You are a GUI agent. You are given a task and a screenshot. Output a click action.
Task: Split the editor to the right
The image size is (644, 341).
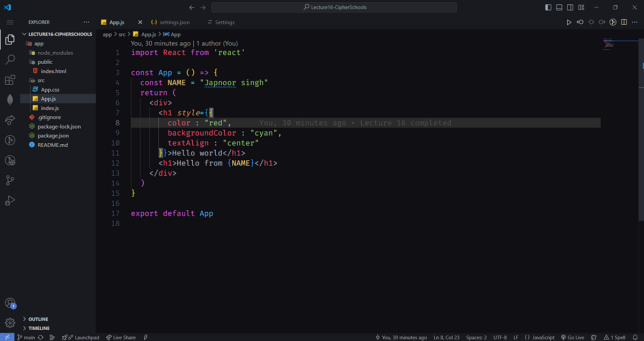coord(624,22)
